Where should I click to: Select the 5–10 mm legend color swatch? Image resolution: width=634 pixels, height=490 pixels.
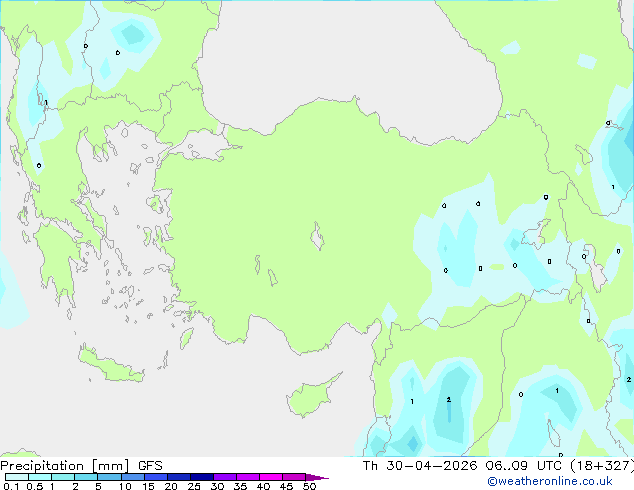click(109, 477)
